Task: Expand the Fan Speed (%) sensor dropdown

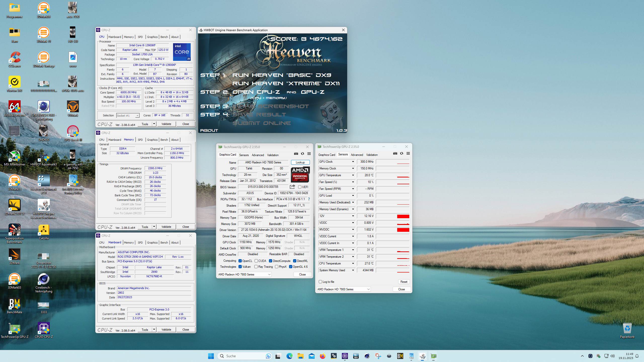Action: point(353,182)
